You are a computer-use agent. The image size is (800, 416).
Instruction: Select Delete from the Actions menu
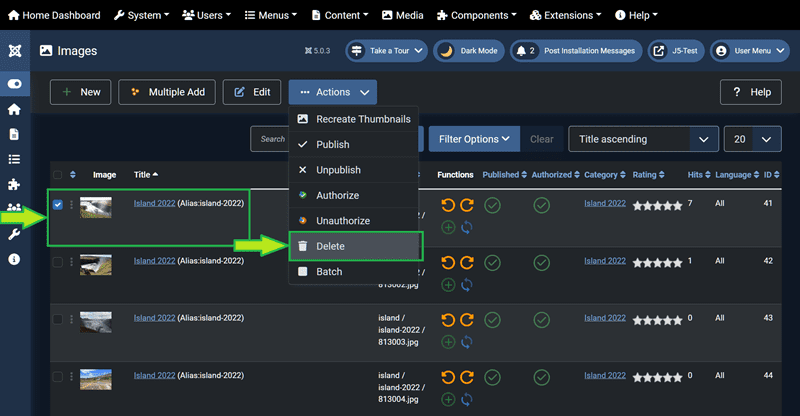355,246
